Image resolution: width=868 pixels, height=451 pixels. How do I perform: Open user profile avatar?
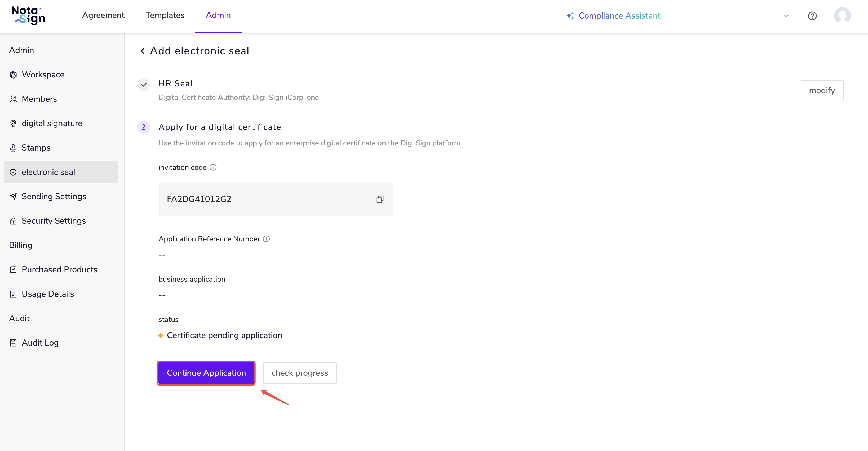(842, 16)
